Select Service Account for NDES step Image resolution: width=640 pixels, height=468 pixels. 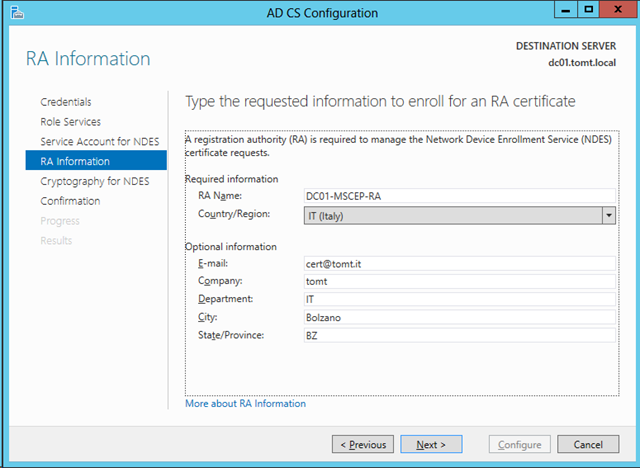100,142
